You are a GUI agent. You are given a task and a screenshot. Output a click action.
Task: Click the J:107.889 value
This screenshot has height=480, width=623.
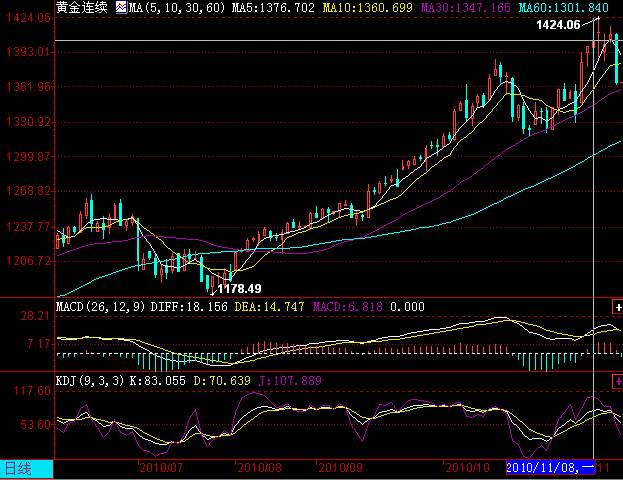(290, 381)
